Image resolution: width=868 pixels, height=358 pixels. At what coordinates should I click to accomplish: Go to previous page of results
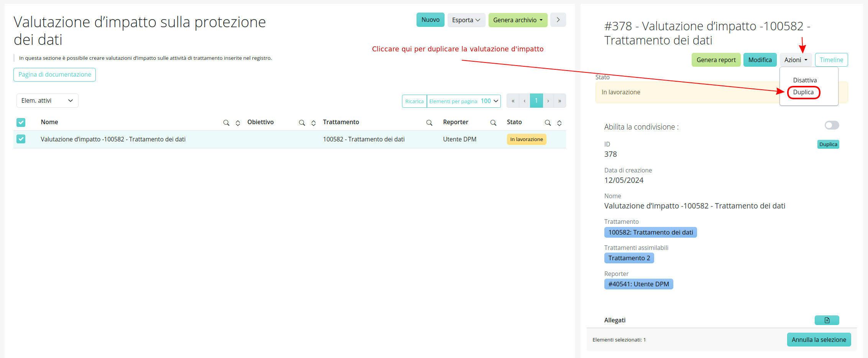524,101
